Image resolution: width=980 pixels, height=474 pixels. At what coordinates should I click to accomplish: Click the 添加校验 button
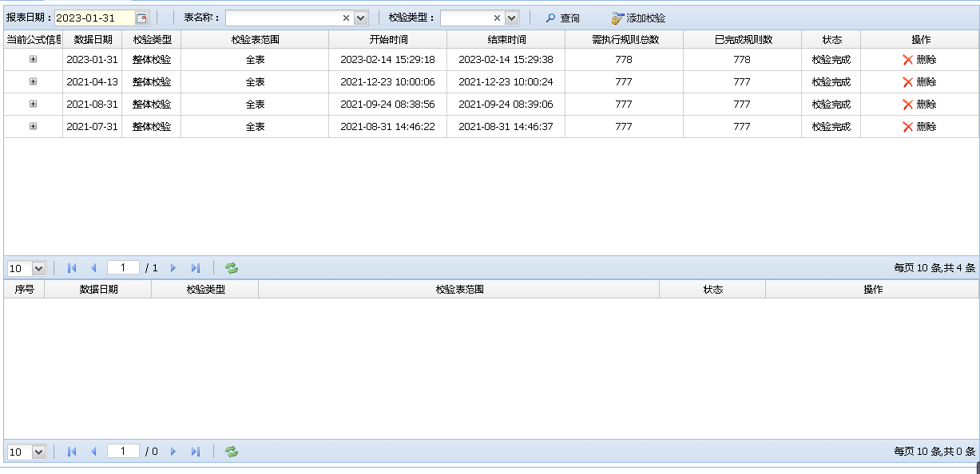click(638, 18)
